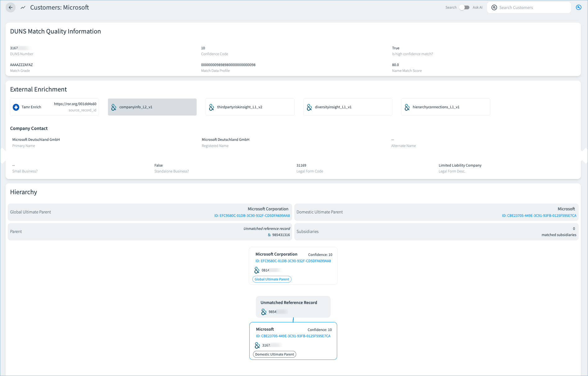Click the Microsoft node title in hierarchy
This screenshot has width=588, height=376.
coord(265,329)
